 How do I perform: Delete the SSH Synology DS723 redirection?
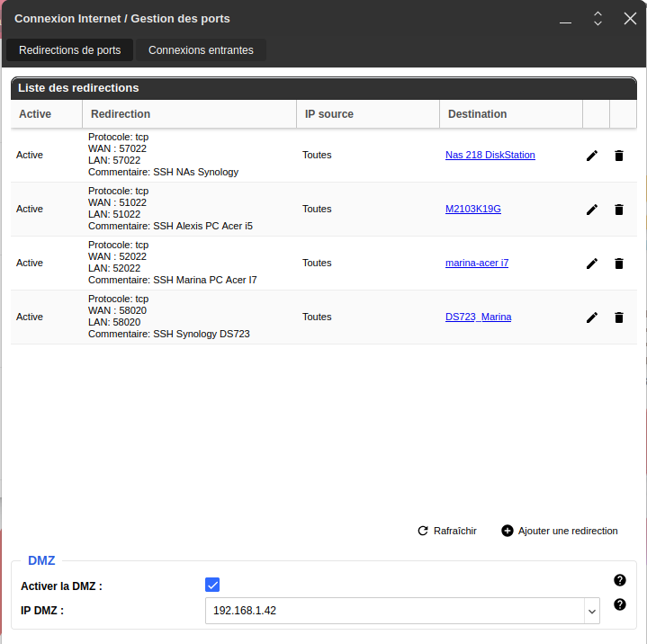tap(619, 318)
